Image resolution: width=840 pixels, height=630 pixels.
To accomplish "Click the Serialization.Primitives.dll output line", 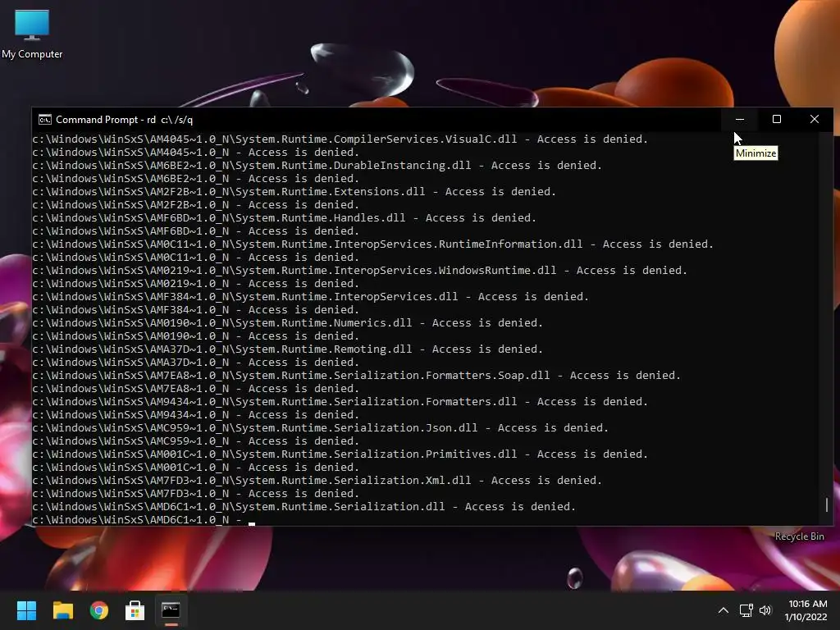I will pyautogui.click(x=340, y=454).
